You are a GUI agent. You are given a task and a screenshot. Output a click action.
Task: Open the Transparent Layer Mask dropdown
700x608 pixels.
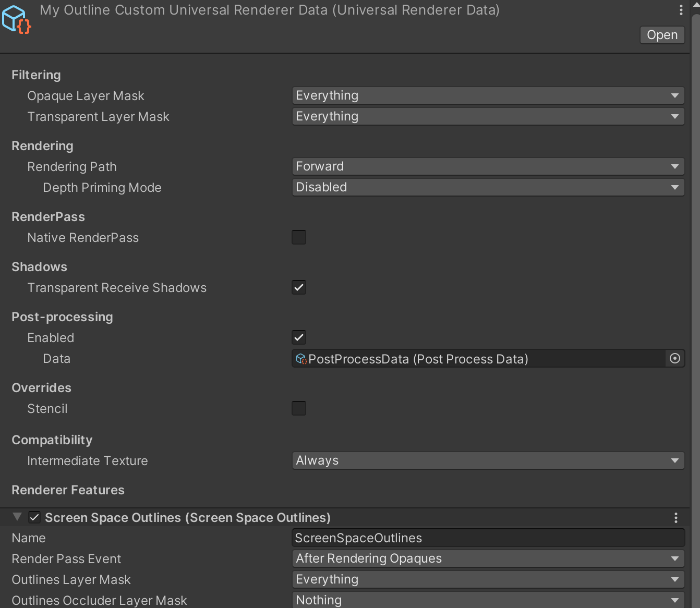tap(488, 116)
